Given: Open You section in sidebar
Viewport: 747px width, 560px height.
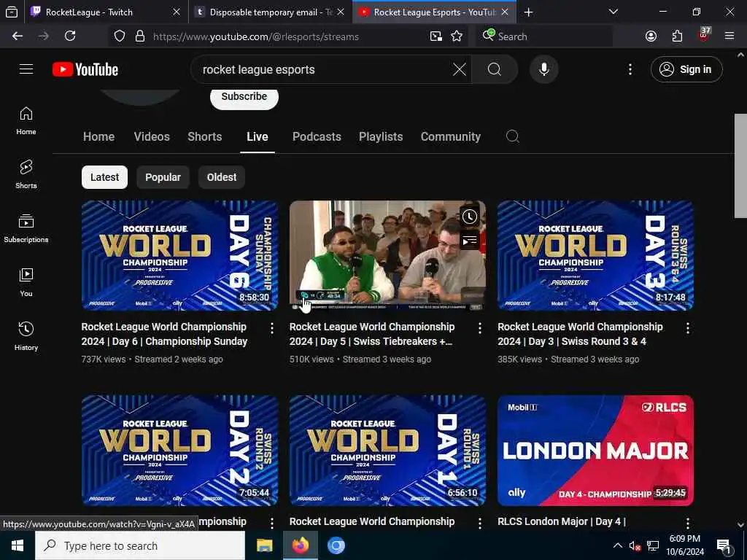Looking at the screenshot, I should [26, 282].
